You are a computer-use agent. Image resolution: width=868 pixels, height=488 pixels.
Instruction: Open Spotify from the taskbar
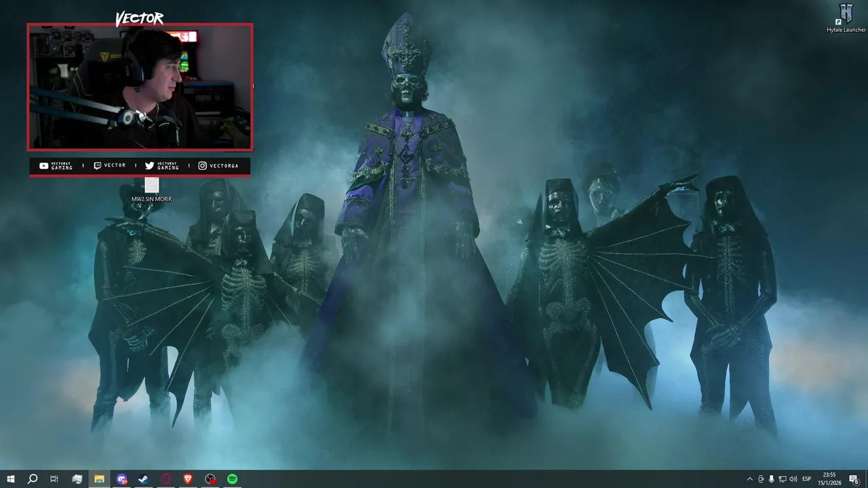pyautogui.click(x=232, y=479)
